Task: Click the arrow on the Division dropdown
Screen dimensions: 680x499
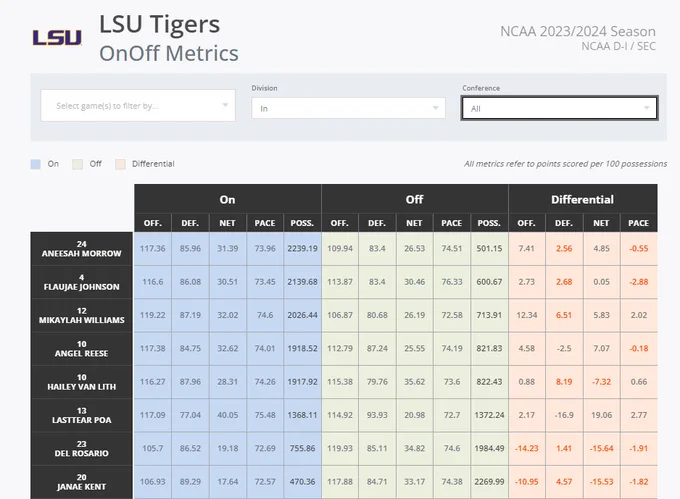Action: pos(435,108)
